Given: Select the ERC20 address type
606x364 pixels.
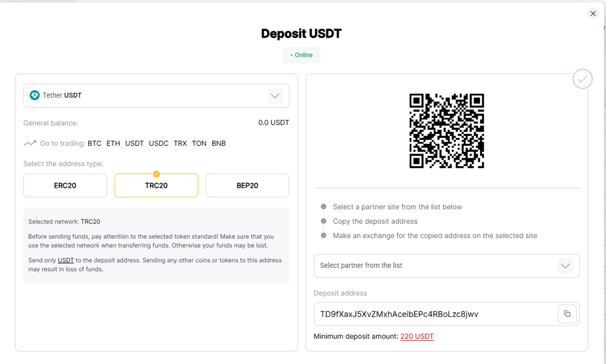Looking at the screenshot, I should point(65,185).
